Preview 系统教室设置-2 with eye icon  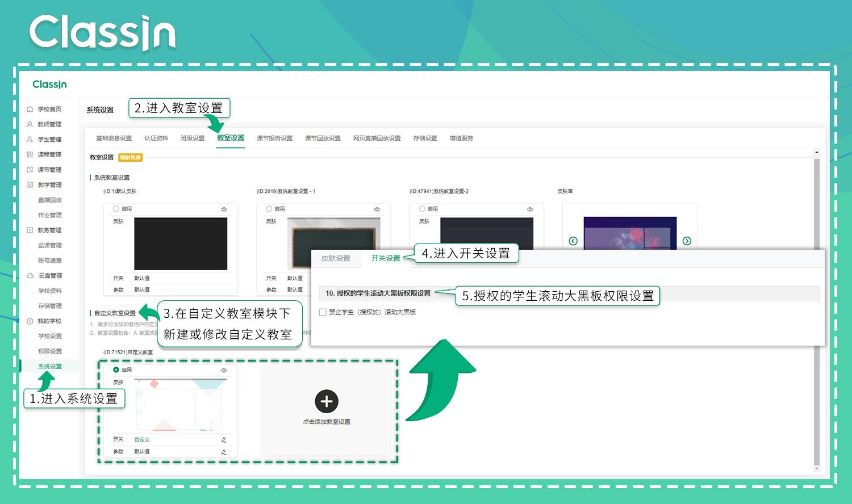click(x=530, y=209)
